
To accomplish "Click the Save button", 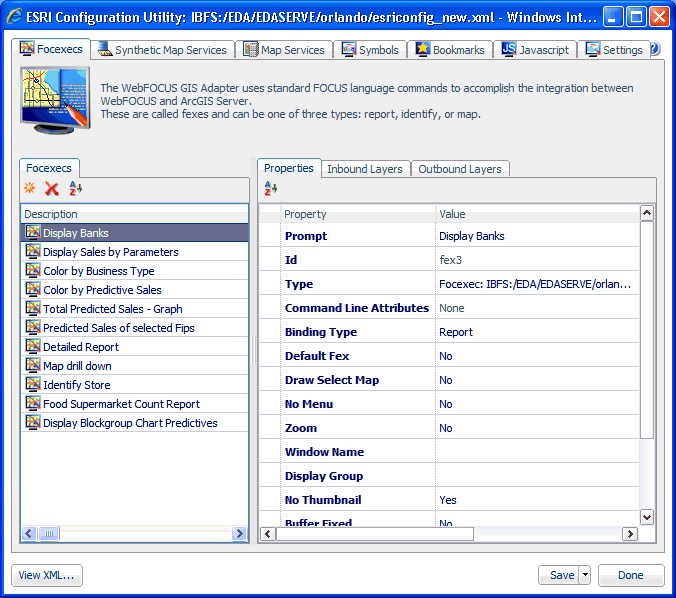I will 559,575.
